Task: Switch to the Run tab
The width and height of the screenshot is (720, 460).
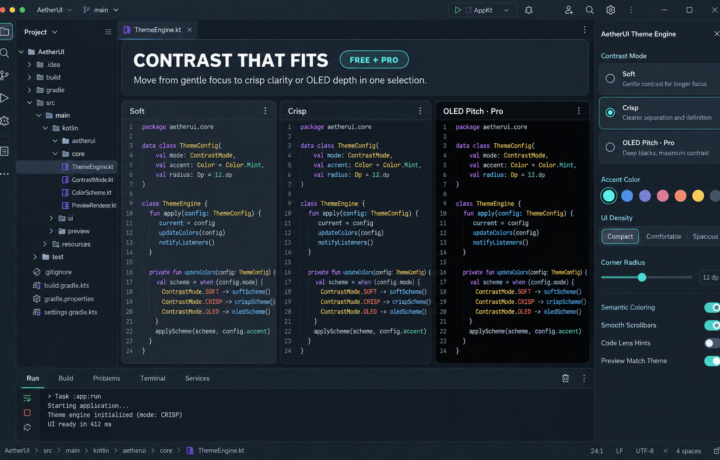Action: [x=33, y=378]
